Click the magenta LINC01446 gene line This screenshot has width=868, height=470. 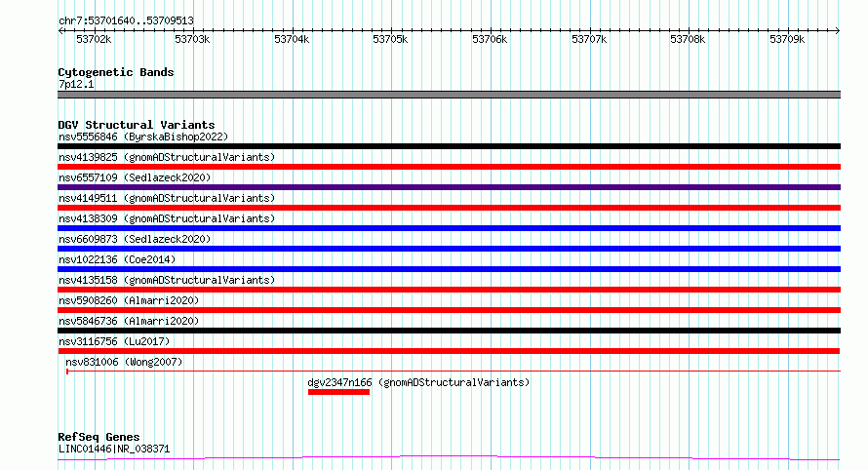pos(449,458)
